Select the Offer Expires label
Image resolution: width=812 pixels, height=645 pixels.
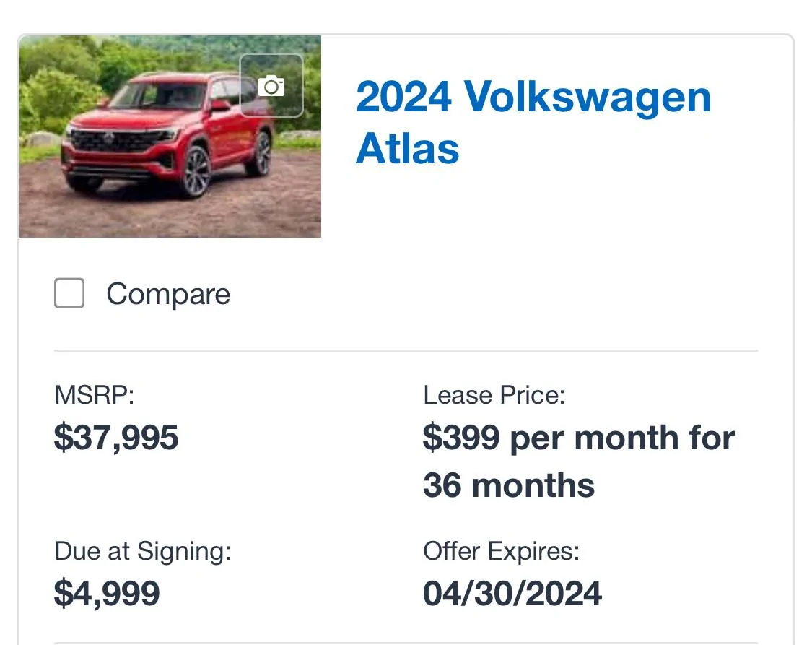coord(502,550)
